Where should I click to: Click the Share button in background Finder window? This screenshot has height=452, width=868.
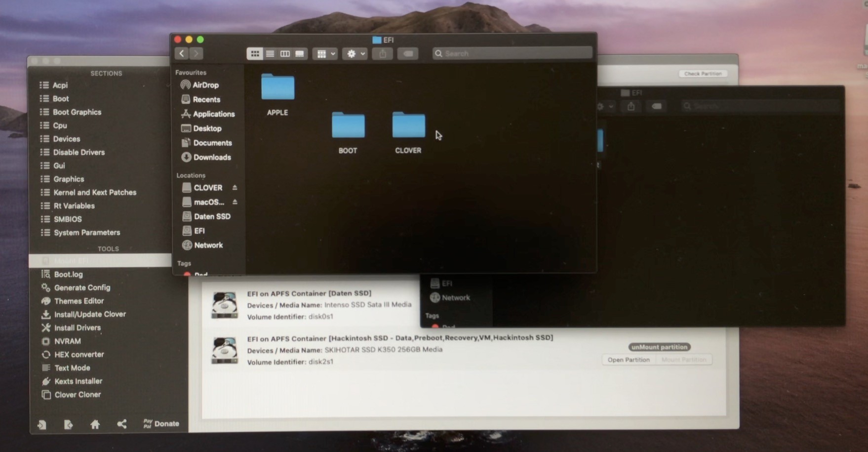coord(631,106)
